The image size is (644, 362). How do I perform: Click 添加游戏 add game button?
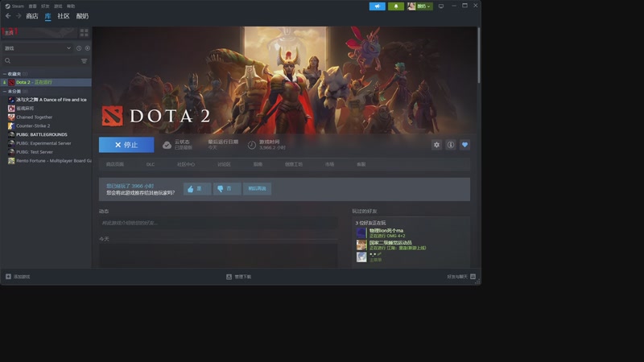[18, 277]
